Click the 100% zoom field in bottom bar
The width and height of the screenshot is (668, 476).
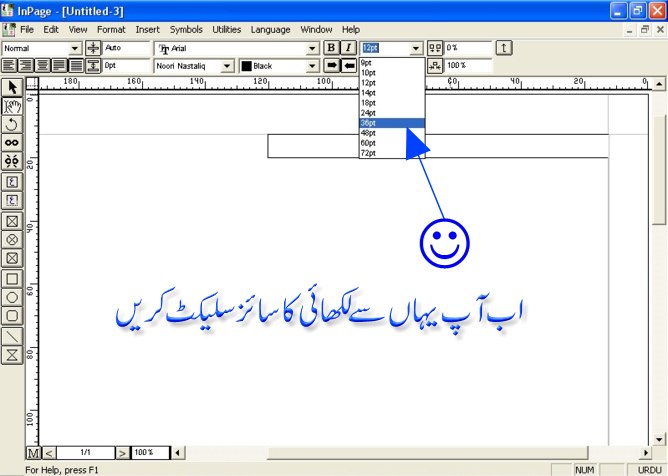[x=149, y=453]
